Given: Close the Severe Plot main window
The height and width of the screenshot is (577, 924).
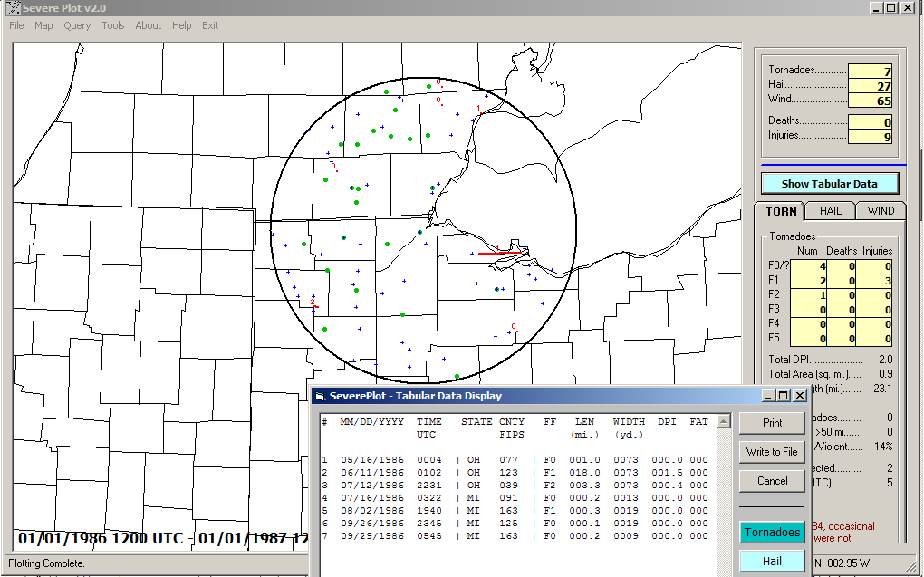Looking at the screenshot, I should coord(908,7).
